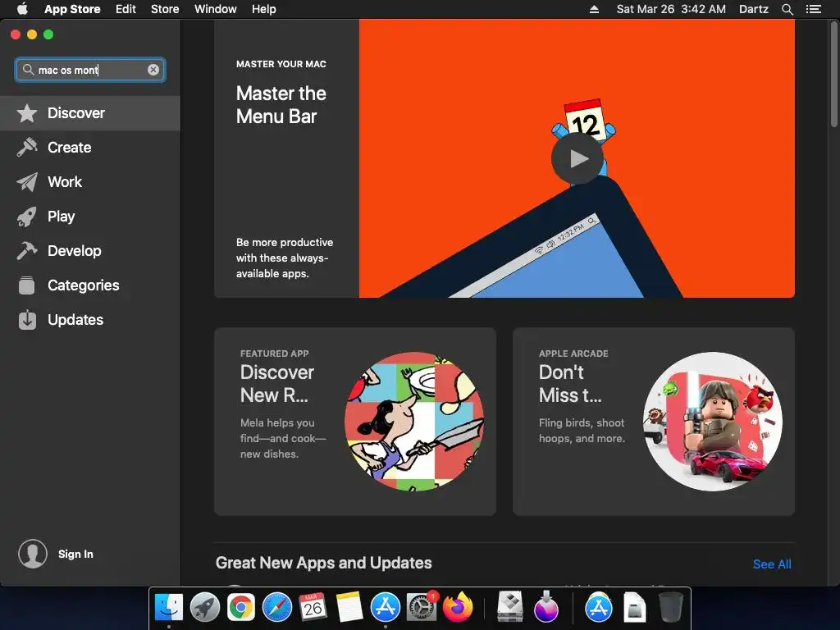The image size is (840, 630).
Task: Click the magnifier icon in search field
Action: [28, 70]
